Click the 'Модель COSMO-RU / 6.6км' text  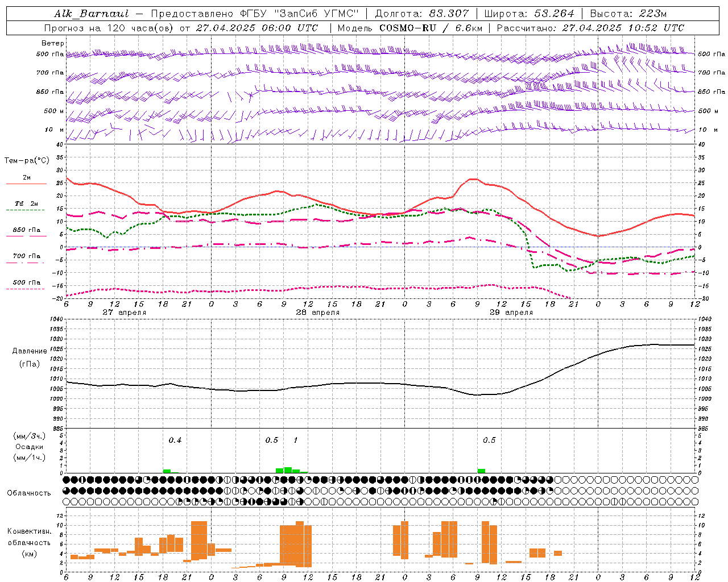click(410, 28)
